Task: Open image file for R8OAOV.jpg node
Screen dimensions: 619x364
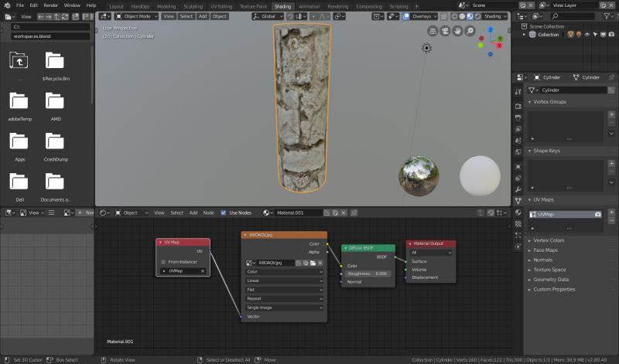Action: click(313, 263)
